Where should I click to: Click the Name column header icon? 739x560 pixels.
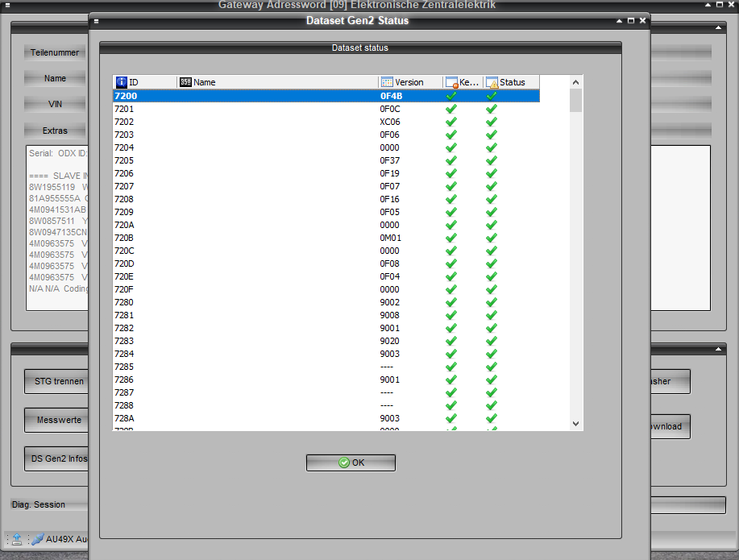[x=185, y=82]
